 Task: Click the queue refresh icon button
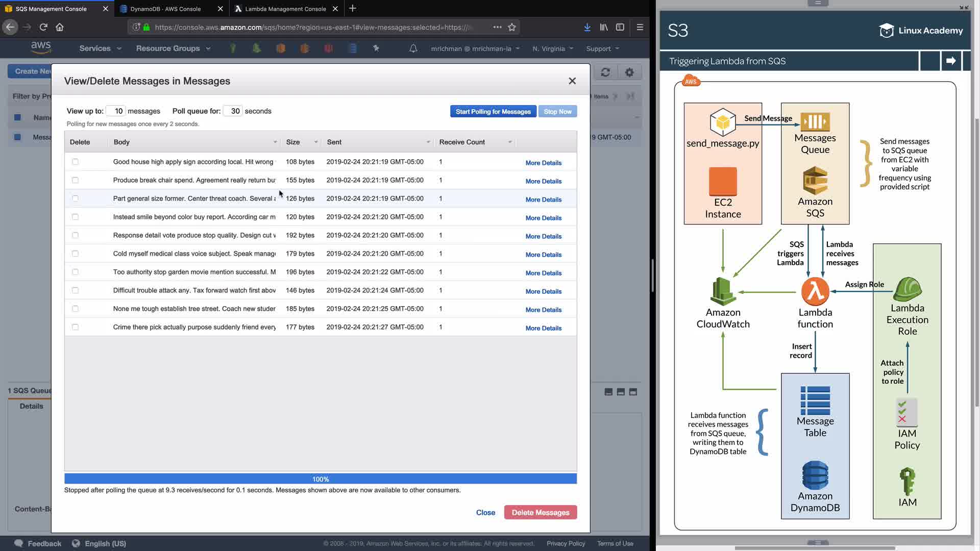tap(605, 72)
